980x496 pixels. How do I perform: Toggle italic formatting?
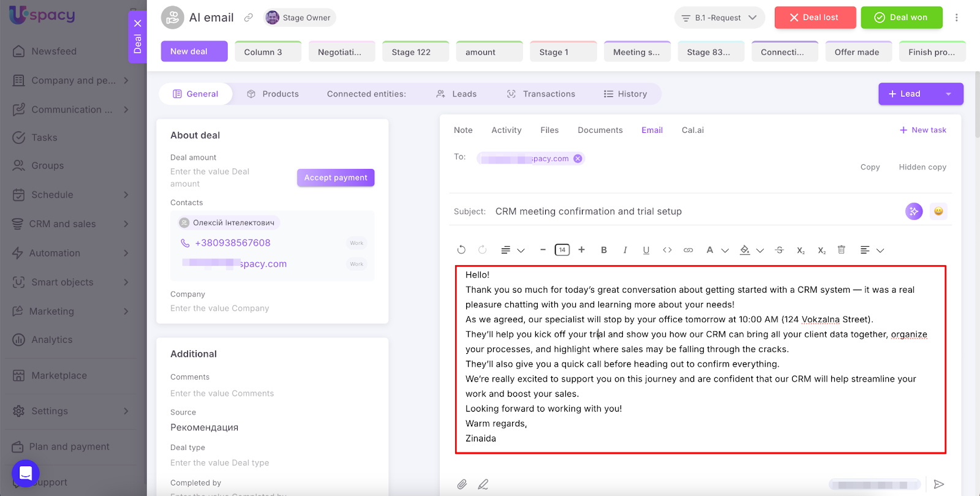pos(625,250)
